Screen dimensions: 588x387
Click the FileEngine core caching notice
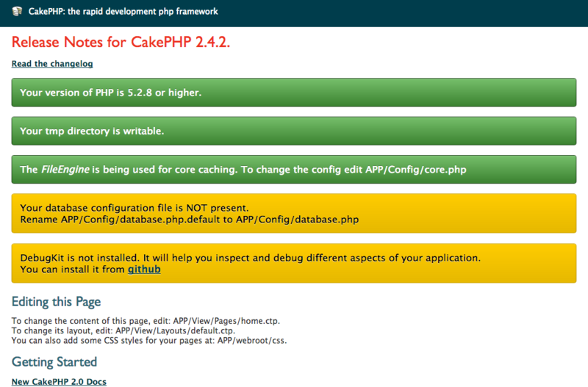[x=293, y=170]
